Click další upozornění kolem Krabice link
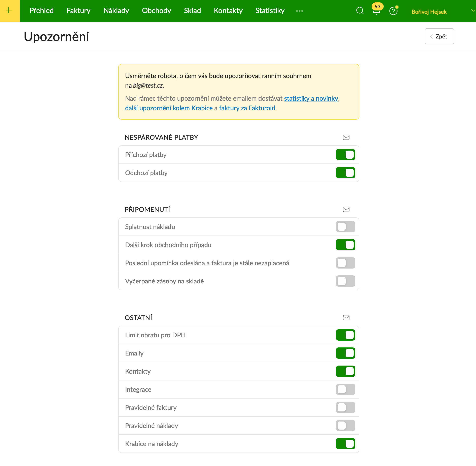476x466 pixels. tap(169, 108)
